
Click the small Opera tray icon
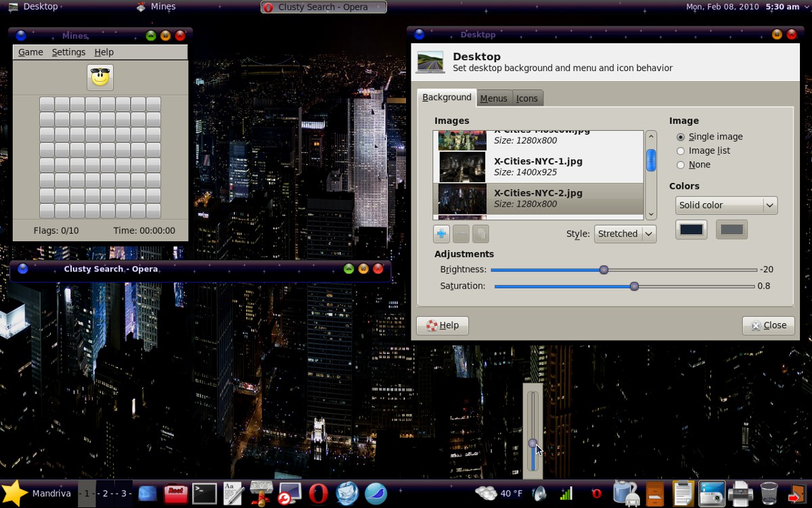(597, 494)
